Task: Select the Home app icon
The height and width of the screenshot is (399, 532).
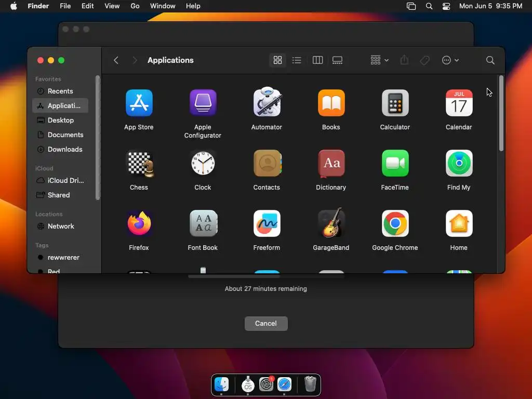Action: click(x=459, y=223)
